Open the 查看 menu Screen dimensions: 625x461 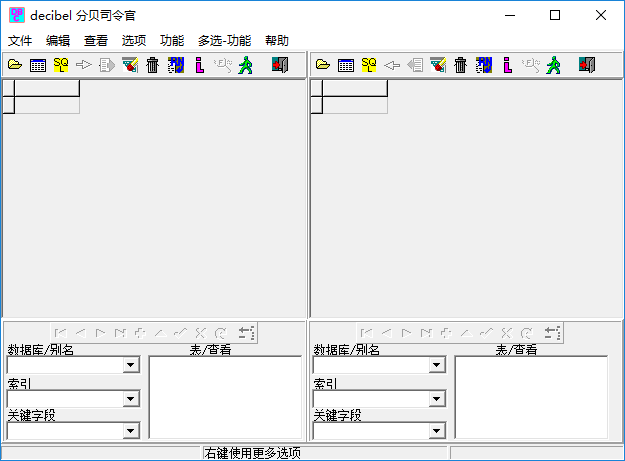[96, 41]
